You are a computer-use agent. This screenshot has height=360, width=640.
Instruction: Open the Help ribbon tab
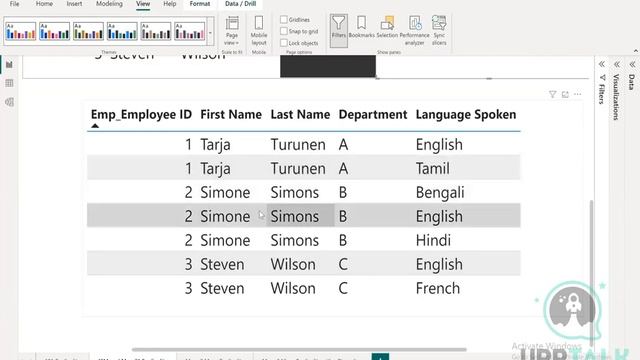170,4
